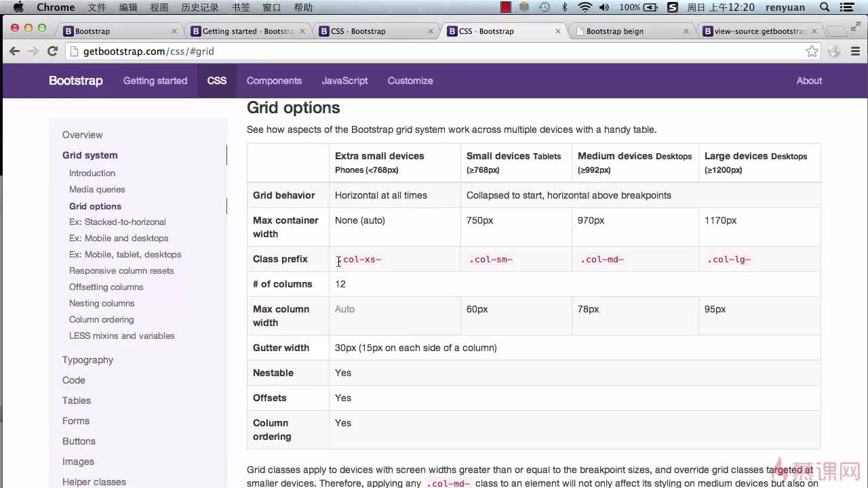
Task: Open the 帮助 (Help) menu
Action: 303,7
